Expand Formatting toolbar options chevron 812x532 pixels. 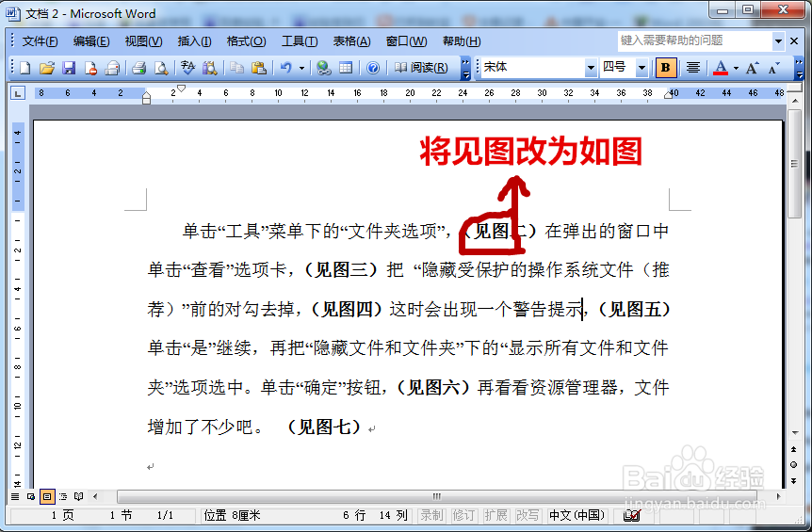coord(799,69)
